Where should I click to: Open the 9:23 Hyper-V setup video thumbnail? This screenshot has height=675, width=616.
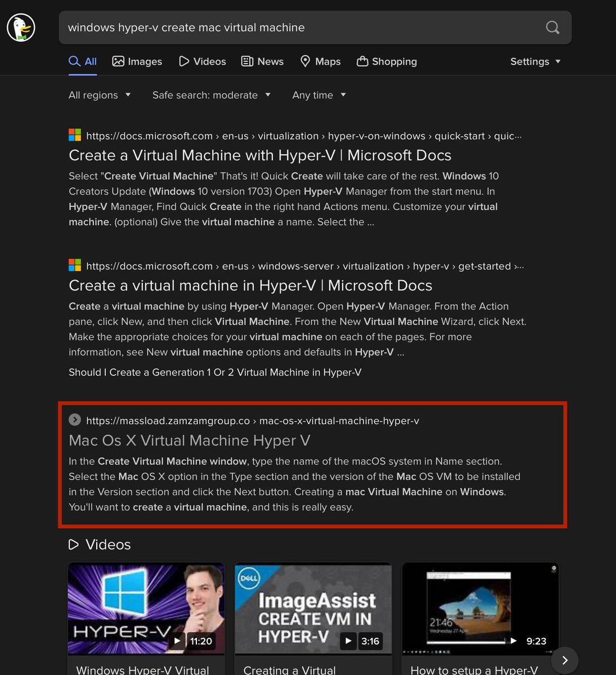coord(480,608)
